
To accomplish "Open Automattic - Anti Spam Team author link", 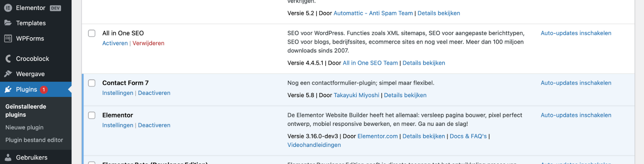I will point(373,13).
